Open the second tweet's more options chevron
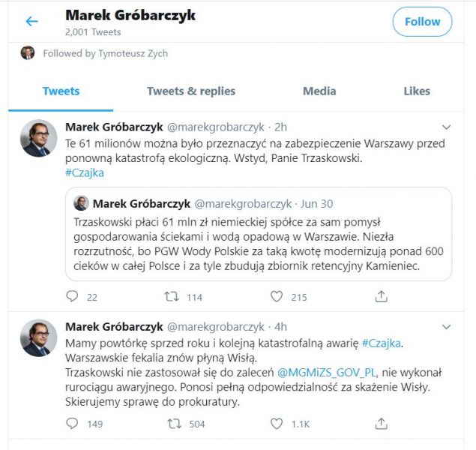Viewport: 476px width, 450px height. click(x=447, y=328)
